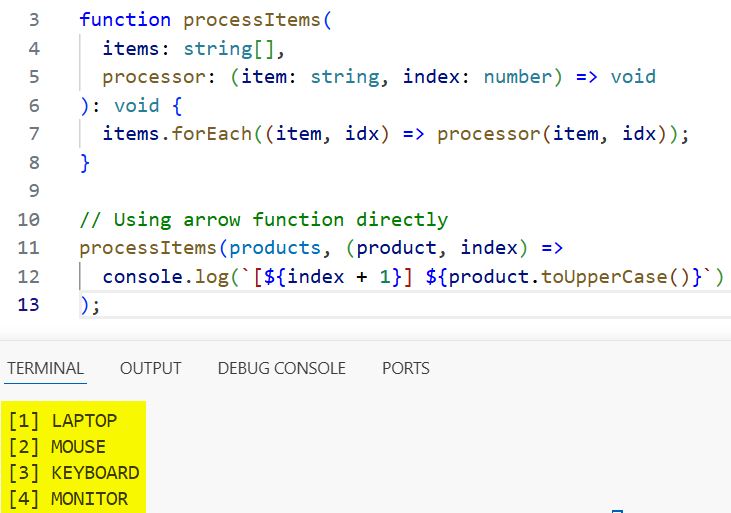731x513 pixels.
Task: Switch to the TERMINAL panel tab
Action: click(x=45, y=368)
